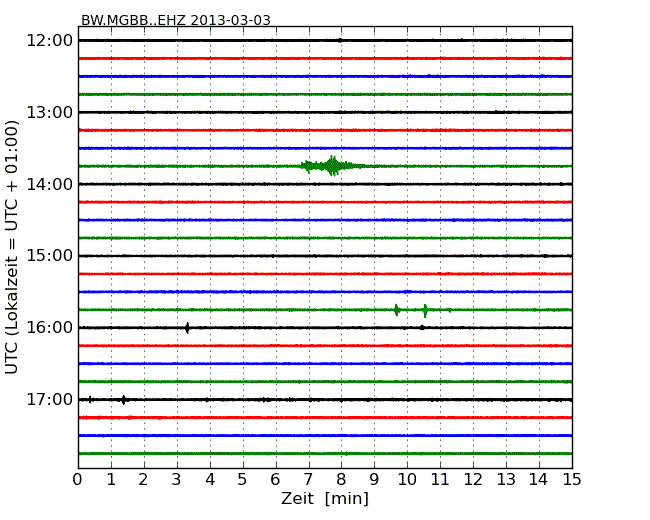Click the x-axis tick label 12
Viewport: 650px width, 520px height.
point(473,480)
